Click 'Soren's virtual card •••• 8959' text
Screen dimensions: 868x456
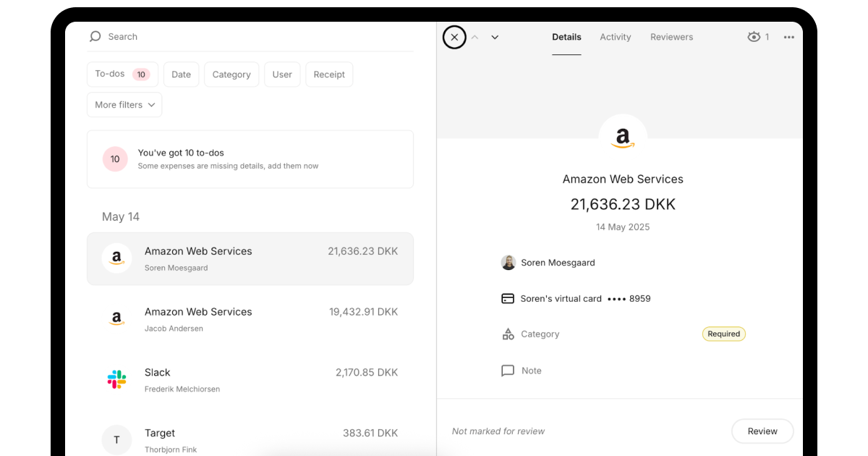tap(585, 298)
